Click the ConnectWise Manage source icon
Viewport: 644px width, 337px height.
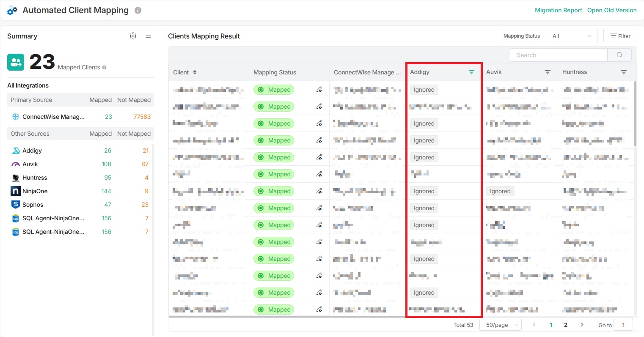[16, 117]
